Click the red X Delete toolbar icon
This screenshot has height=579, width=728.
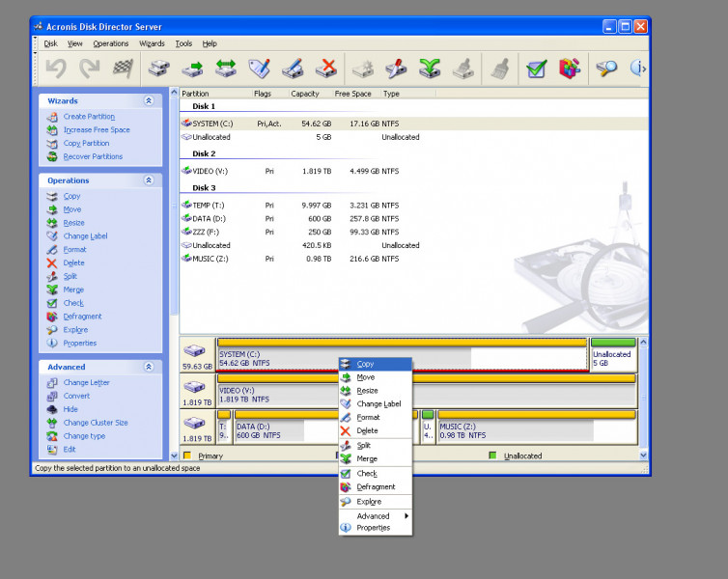(326, 68)
